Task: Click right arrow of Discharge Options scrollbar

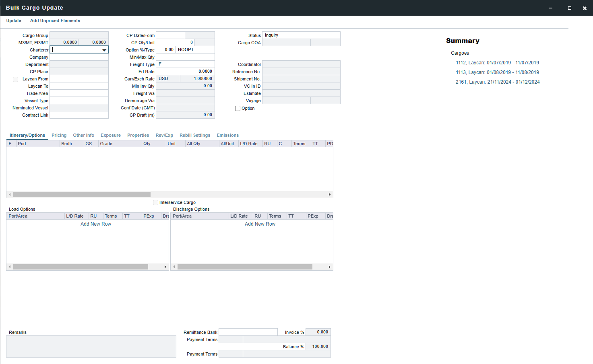Action: [x=329, y=267]
